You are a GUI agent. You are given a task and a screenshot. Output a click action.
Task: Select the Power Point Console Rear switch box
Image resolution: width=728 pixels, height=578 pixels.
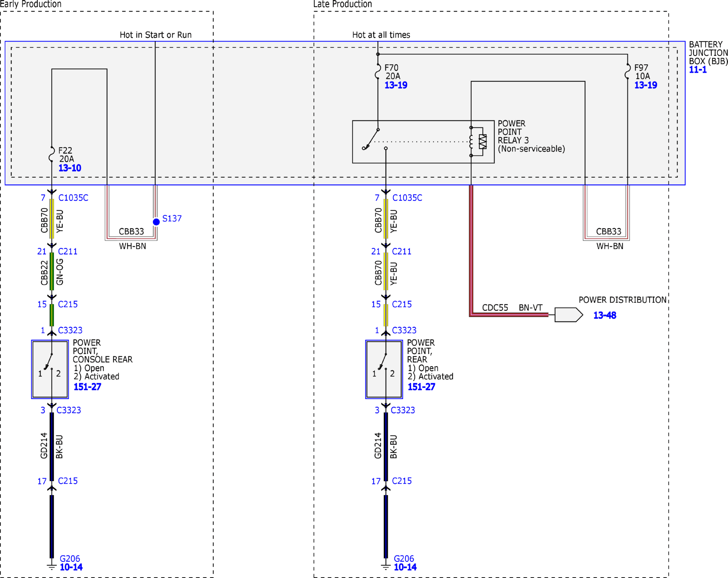[x=50, y=369]
